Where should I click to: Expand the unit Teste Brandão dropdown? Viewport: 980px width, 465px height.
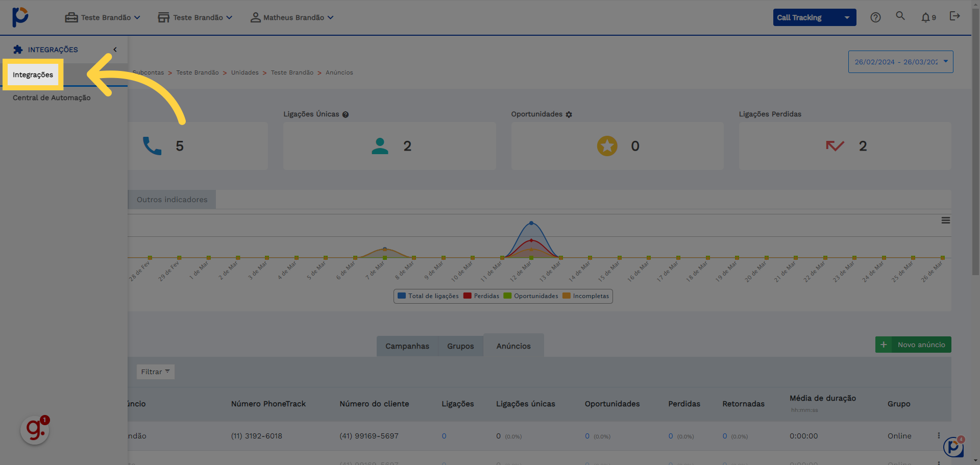[x=195, y=17]
